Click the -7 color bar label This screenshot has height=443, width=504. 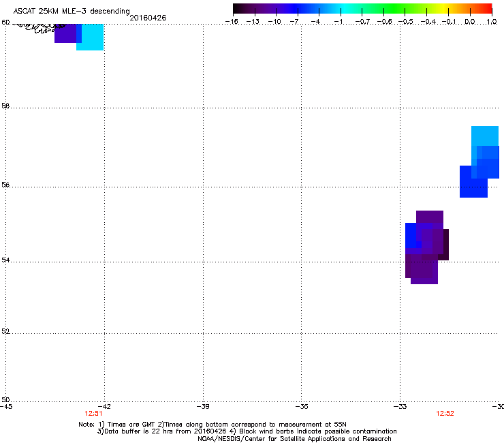click(x=294, y=22)
